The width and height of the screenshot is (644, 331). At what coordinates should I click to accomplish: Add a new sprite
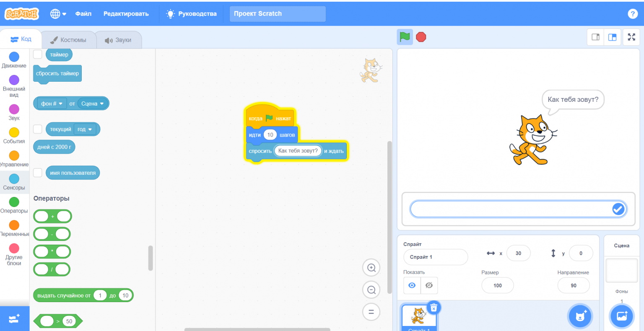(x=580, y=316)
